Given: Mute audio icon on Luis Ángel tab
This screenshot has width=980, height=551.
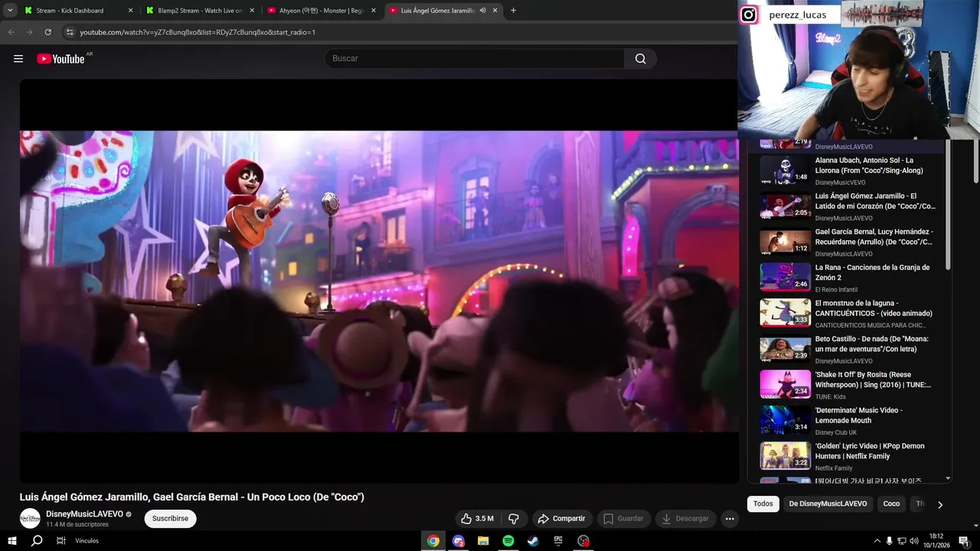Looking at the screenshot, I should [482, 11].
